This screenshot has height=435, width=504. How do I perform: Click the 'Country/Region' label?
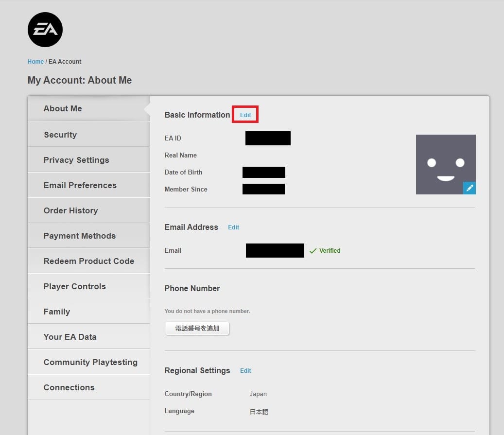click(x=188, y=394)
